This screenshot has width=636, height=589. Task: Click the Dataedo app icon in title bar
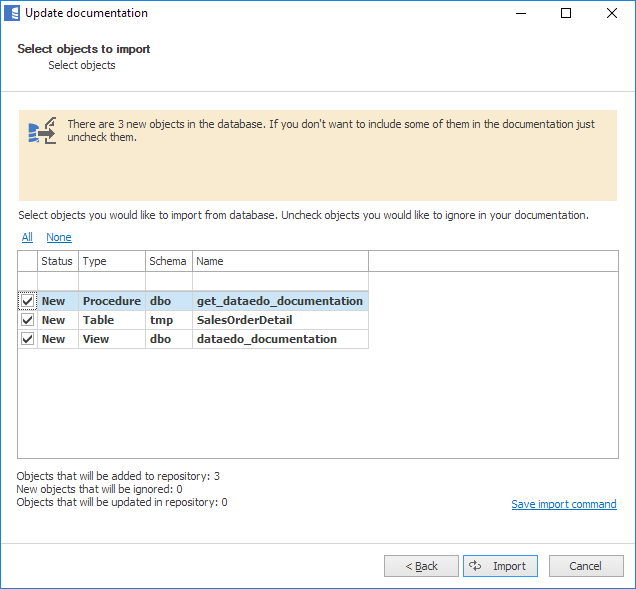[x=12, y=14]
